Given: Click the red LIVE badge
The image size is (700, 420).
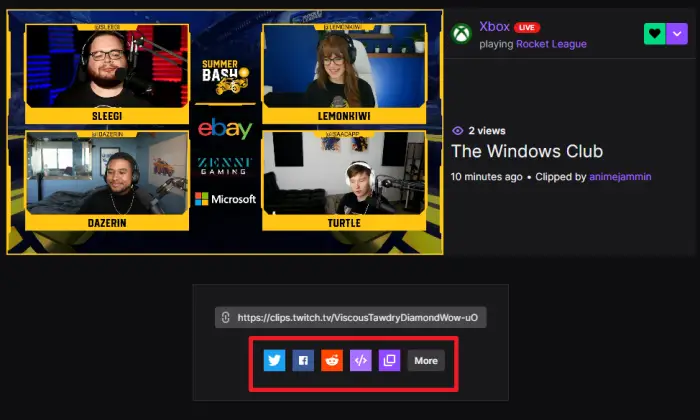Looking at the screenshot, I should (x=527, y=28).
